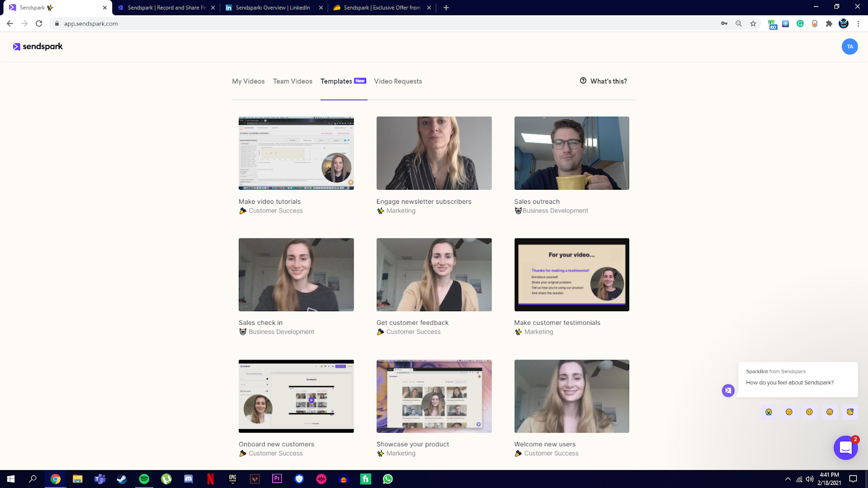Close the Sendspark LinkedIn browser tab

[x=321, y=8]
